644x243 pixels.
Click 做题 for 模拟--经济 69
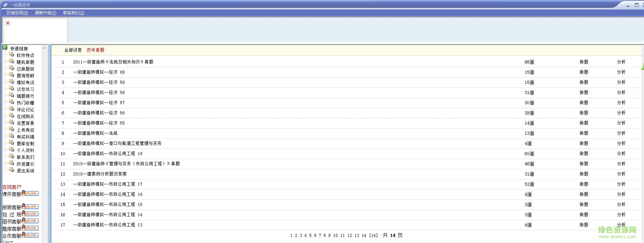click(584, 72)
